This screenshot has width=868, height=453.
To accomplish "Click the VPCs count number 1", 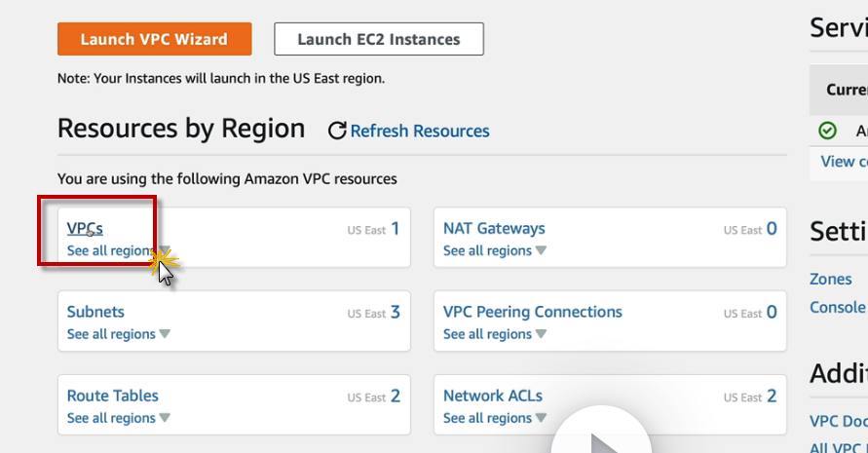I will point(395,229).
